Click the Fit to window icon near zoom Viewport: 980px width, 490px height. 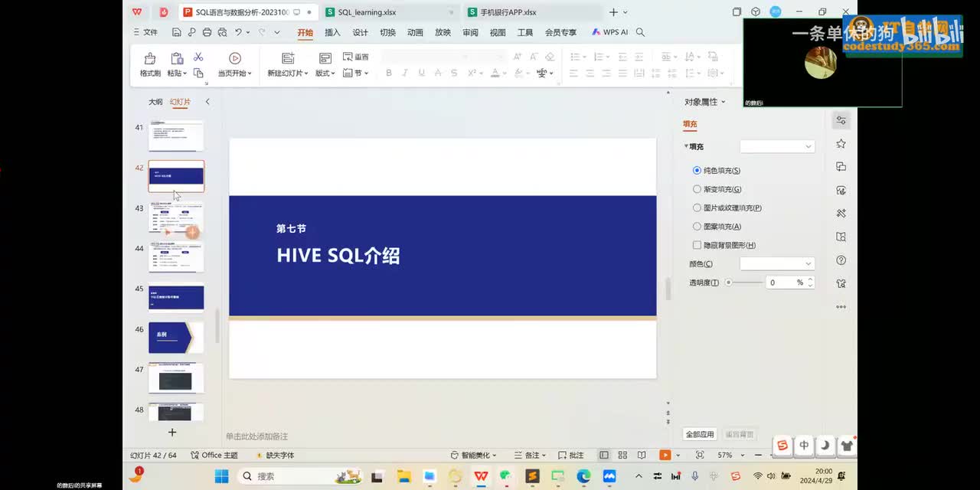pos(700,455)
